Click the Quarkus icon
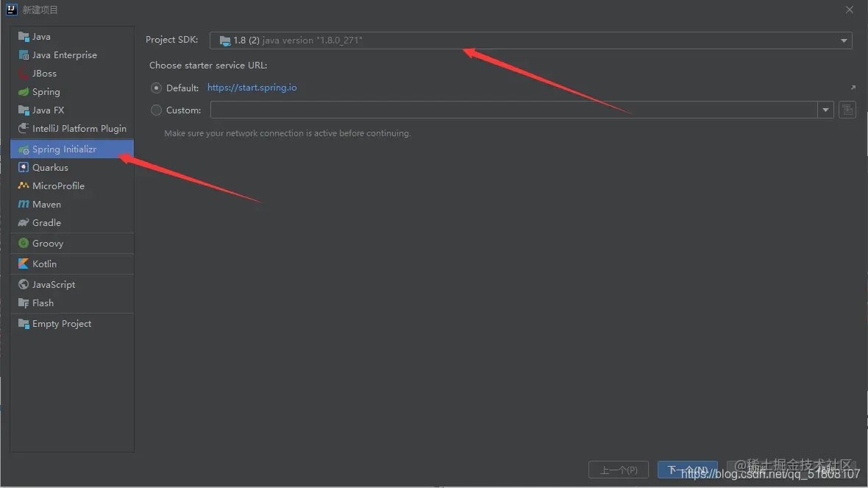Viewport: 868px width, 488px height. (24, 167)
